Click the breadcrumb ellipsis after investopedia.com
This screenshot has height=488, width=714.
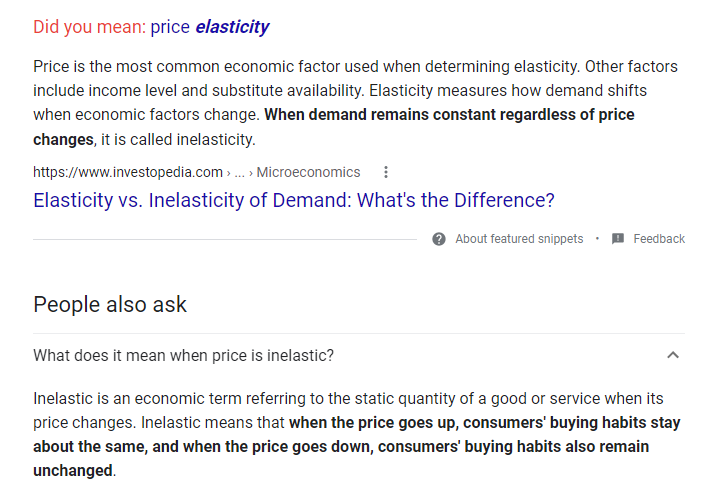(239, 172)
